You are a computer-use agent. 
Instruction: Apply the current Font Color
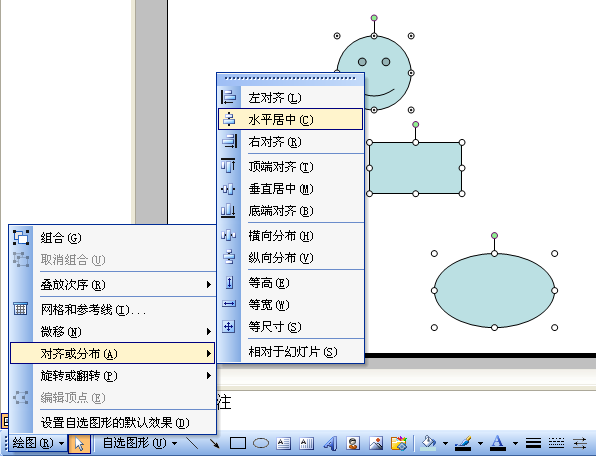tap(498, 443)
